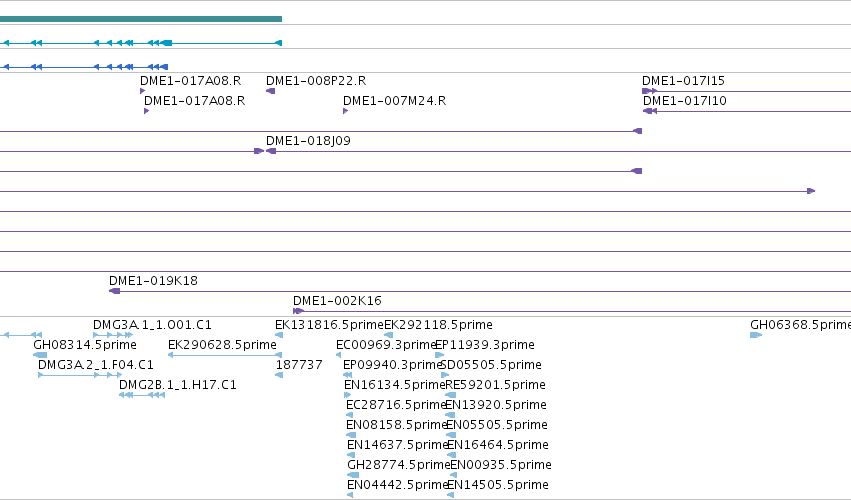851x500 pixels.
Task: Click the EN00935.5prime label
Action: coord(501,466)
